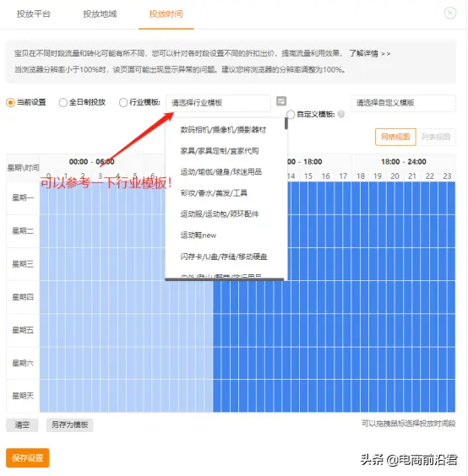Viewport: 468px width, 476px height.
Task: Click the help icon next to 自定义模板
Action: pos(341,114)
